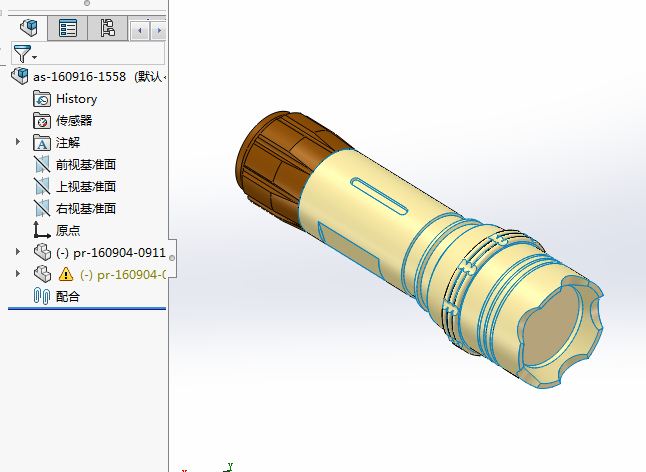This screenshot has width=646, height=472.
Task: Click the left tab scroll arrow
Action: (x=140, y=30)
